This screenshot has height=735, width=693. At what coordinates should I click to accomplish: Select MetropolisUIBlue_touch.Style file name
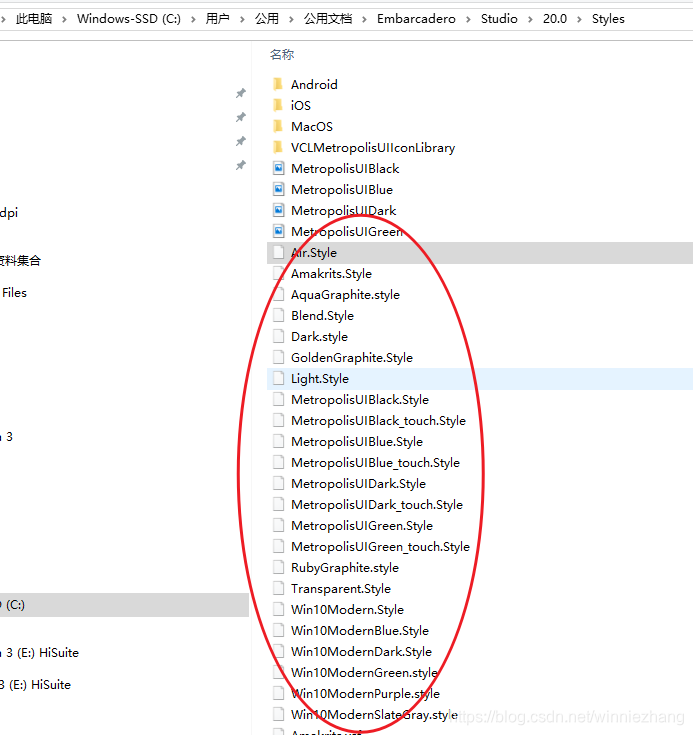[376, 463]
